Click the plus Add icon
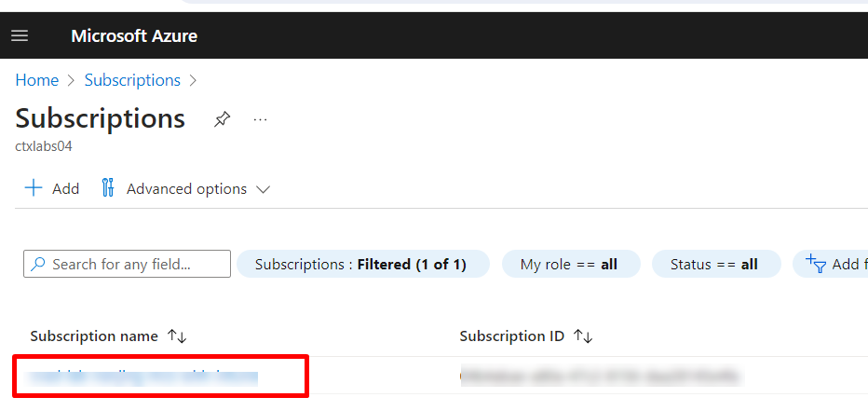 (x=34, y=188)
